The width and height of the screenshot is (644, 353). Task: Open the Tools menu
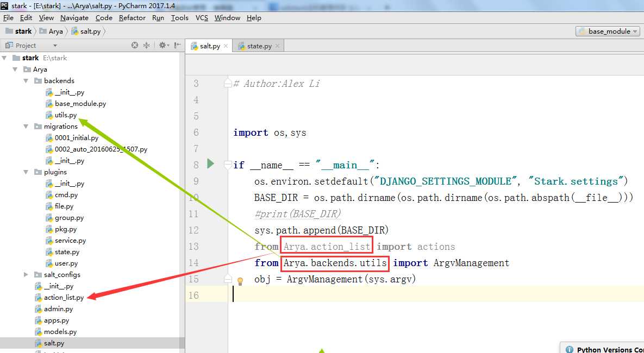coord(179,17)
